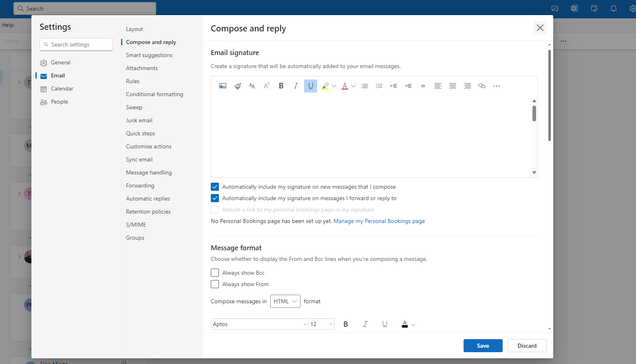This screenshot has width=636, height=364.
Task: Open font colour dropdown arrow
Action: tap(353, 86)
